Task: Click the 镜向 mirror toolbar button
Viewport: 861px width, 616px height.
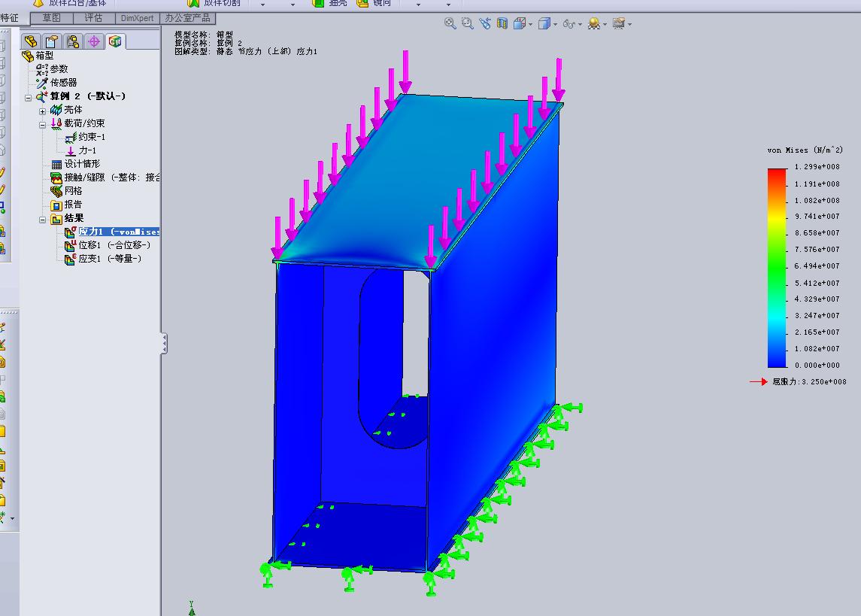Action: [x=374, y=3]
